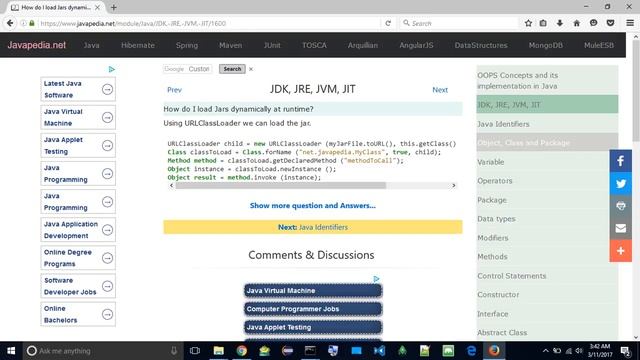
Task: Open the bottom Java Applet Testing ad button
Action: pos(313,327)
